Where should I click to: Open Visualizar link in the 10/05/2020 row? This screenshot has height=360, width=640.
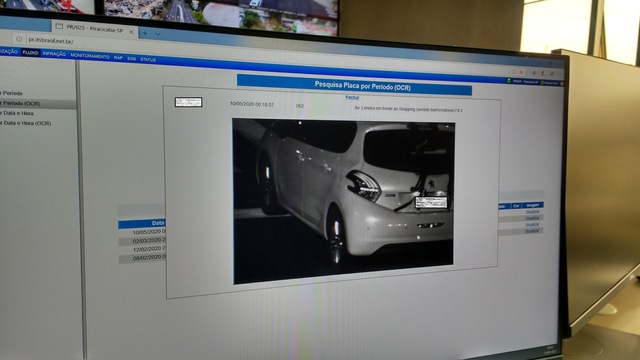[x=532, y=212]
